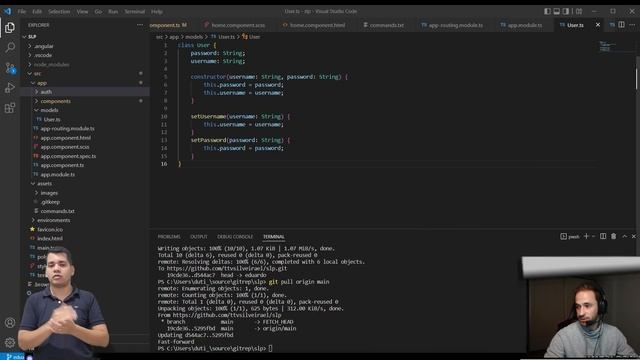Toggle secondary side bar layout icon
Screen dimensions: 640x360
566,11
